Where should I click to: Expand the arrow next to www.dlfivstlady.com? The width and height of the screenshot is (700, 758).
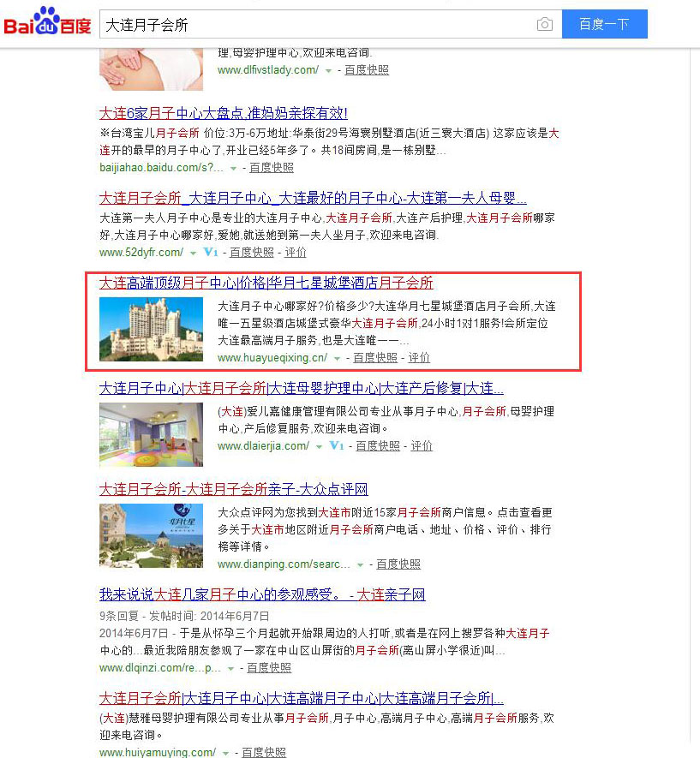[x=328, y=70]
